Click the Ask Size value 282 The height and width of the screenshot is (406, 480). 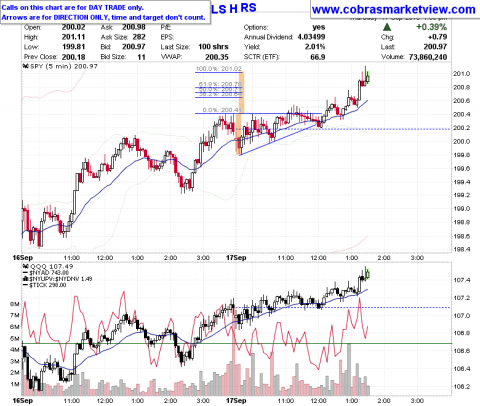(x=139, y=37)
